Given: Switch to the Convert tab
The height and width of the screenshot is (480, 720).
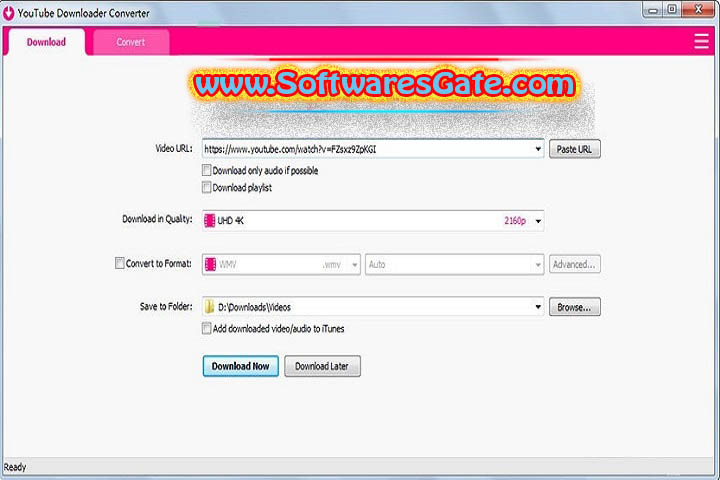Looking at the screenshot, I should click(x=131, y=42).
